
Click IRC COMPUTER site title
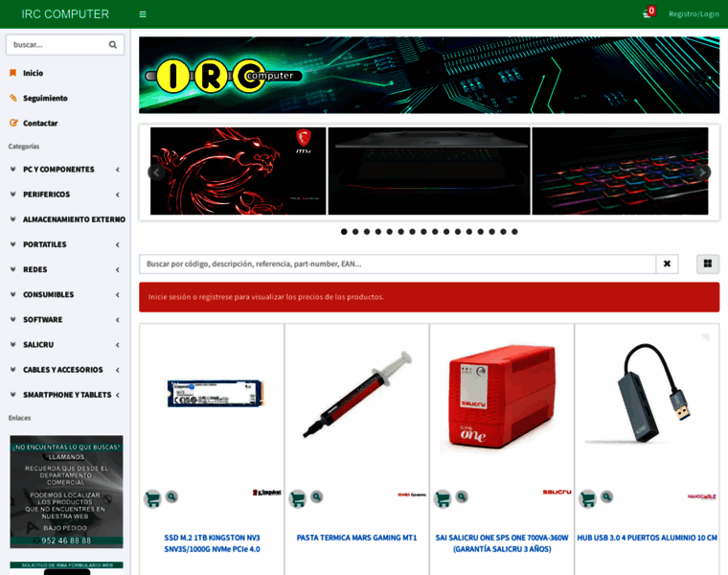point(65,14)
